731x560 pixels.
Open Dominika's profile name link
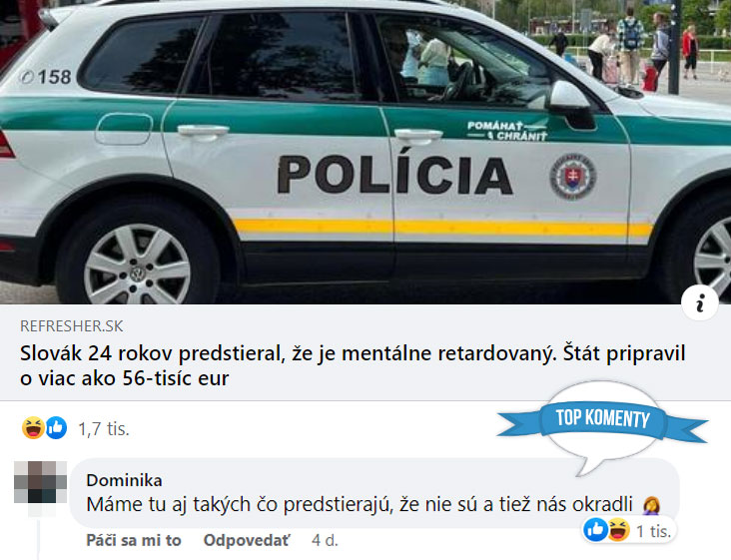tap(125, 480)
